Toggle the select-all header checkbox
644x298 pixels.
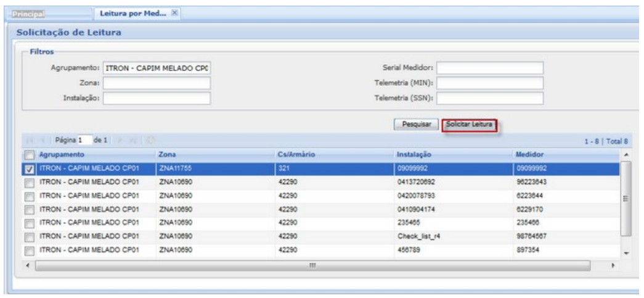(x=29, y=154)
